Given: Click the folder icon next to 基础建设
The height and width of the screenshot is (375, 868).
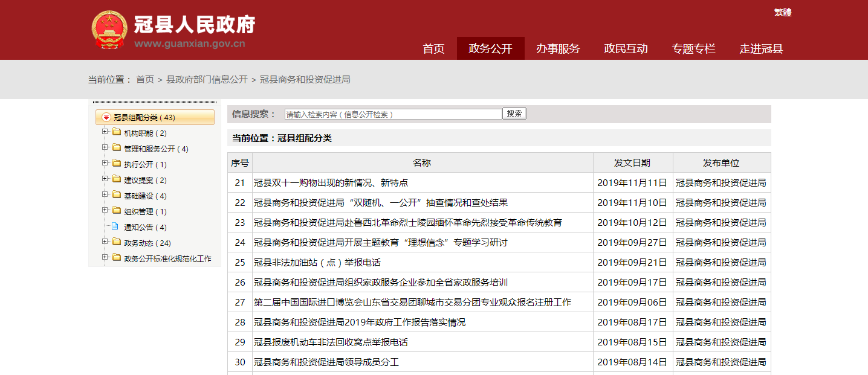Looking at the screenshot, I should click(116, 195).
